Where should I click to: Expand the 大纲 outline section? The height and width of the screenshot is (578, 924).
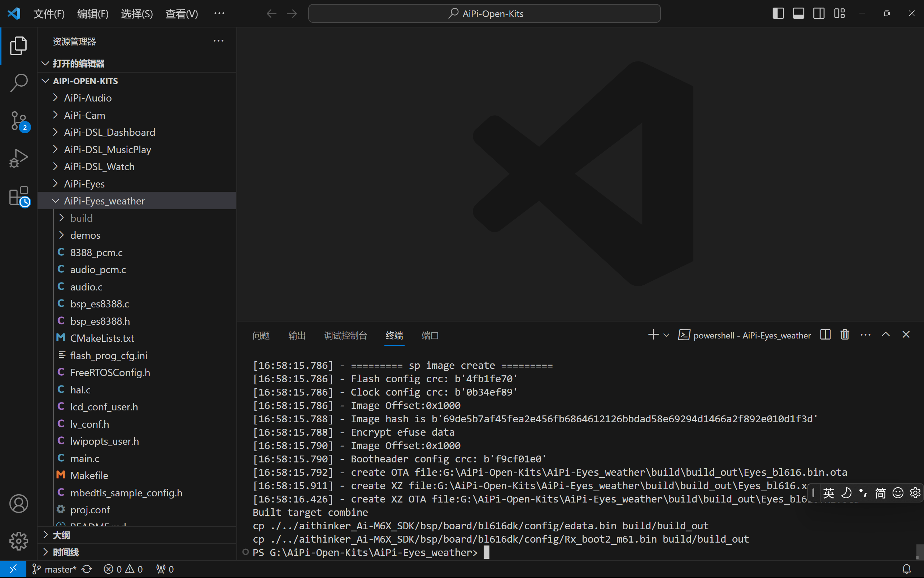(137, 535)
